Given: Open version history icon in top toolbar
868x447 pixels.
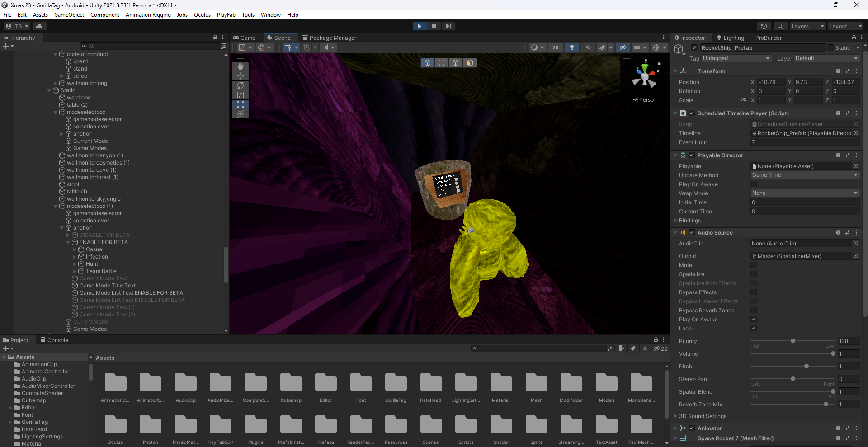Looking at the screenshot, I should pyautogui.click(x=764, y=26).
